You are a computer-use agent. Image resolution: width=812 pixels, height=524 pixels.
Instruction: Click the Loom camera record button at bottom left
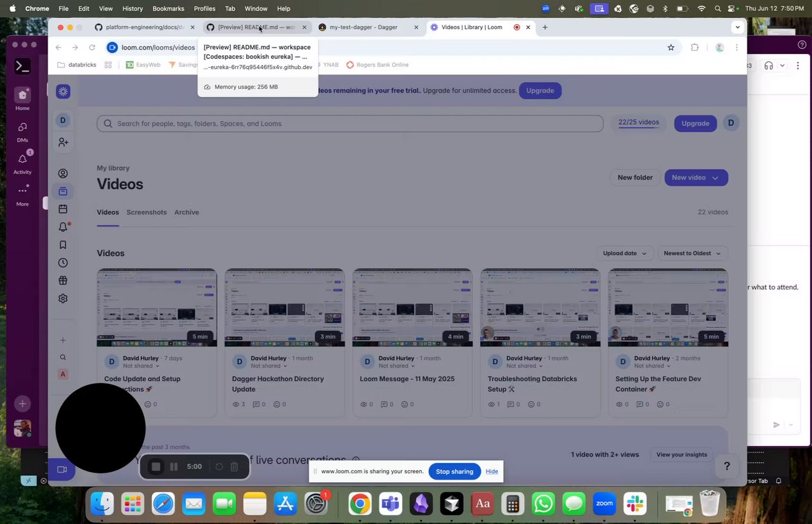[x=62, y=469]
